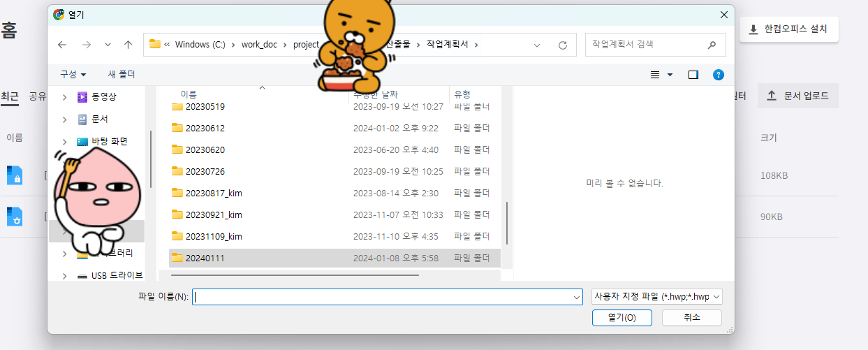Click the address bar folder icon
This screenshot has width=868, height=350.
pyautogui.click(x=155, y=44)
